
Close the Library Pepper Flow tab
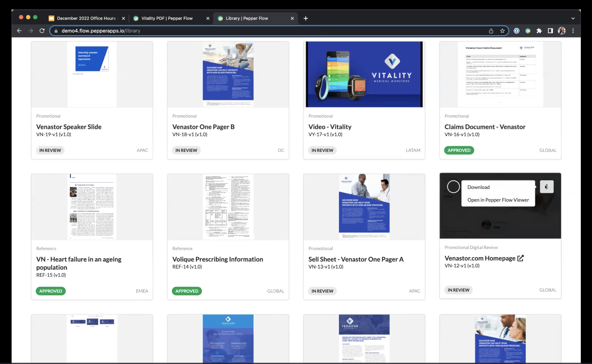(292, 18)
